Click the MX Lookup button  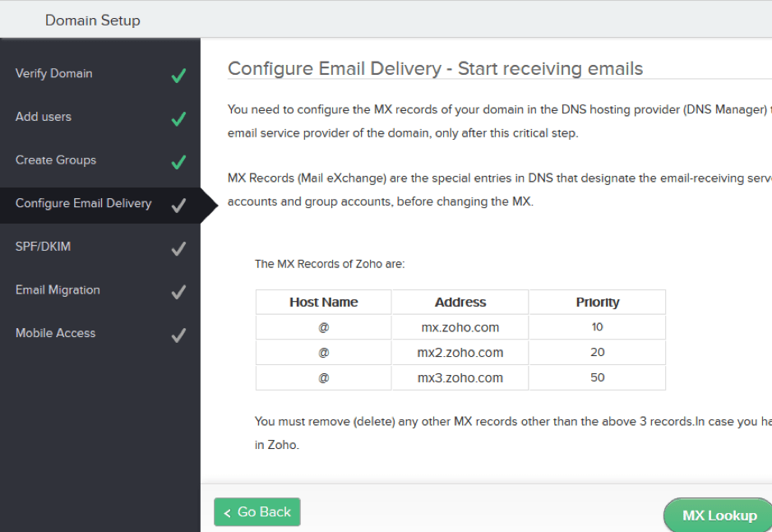[718, 516]
